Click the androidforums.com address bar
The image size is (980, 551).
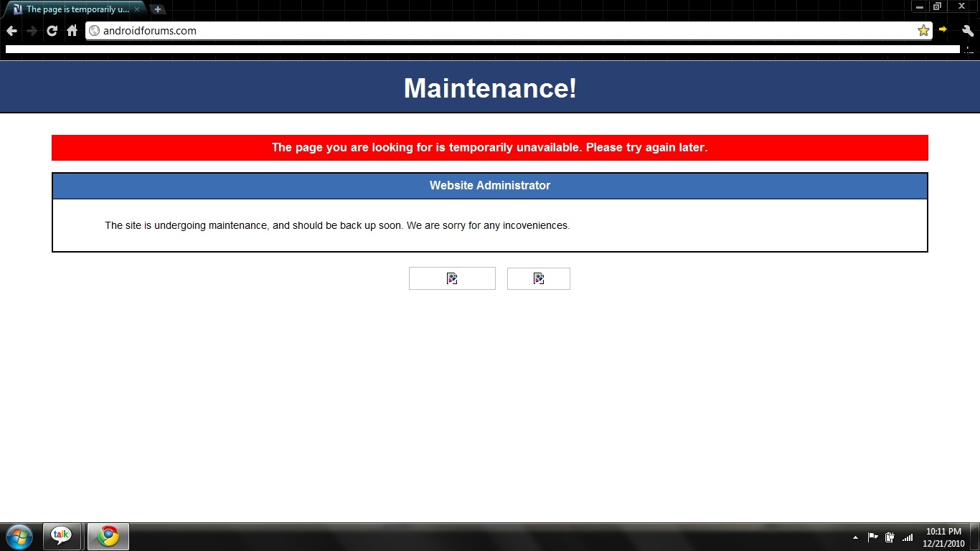pyautogui.click(x=502, y=31)
